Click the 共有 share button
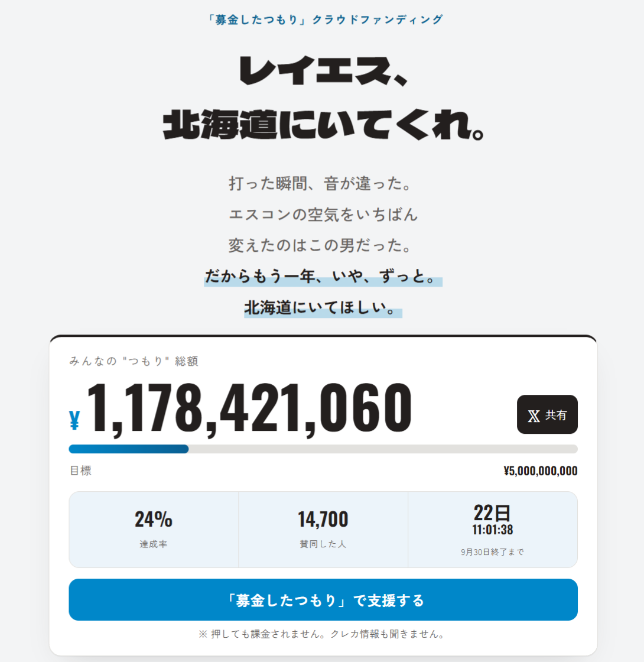644x662 pixels. pyautogui.click(x=547, y=414)
